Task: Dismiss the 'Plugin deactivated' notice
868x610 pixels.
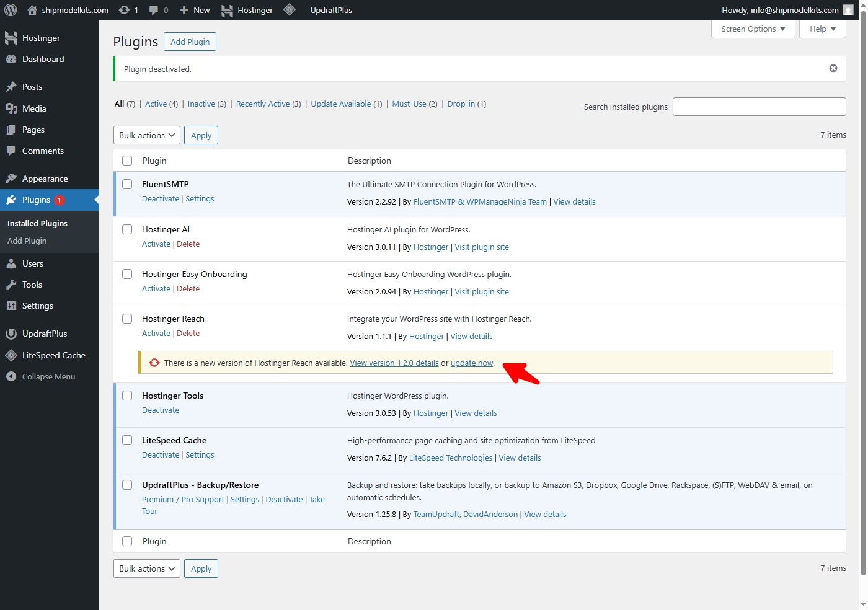Action: click(x=833, y=68)
